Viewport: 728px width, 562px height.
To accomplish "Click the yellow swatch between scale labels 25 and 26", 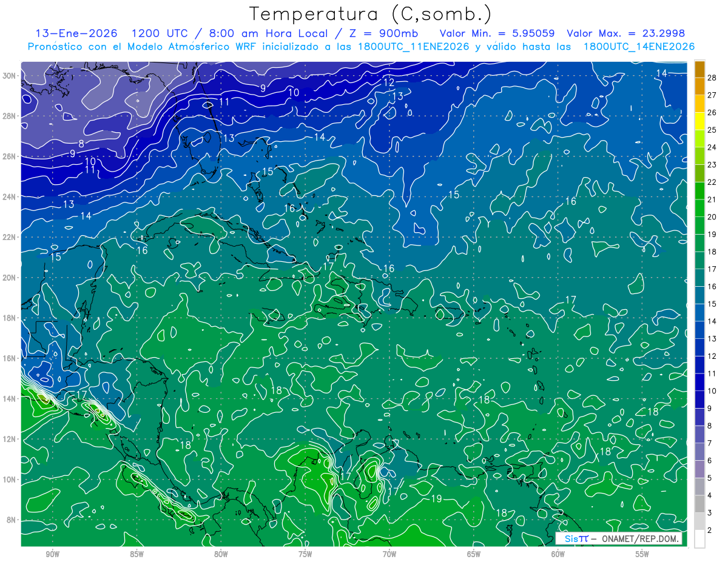I will pos(699,121).
